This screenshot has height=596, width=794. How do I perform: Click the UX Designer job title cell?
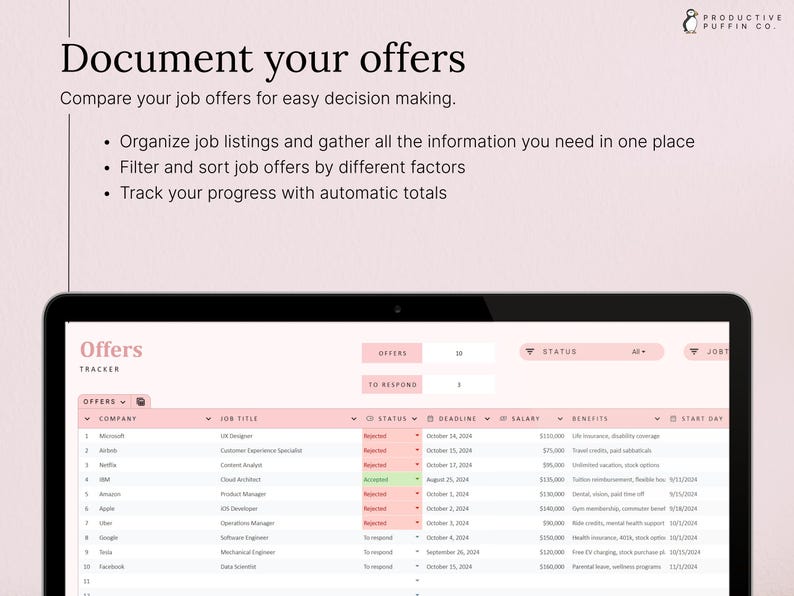(289, 436)
